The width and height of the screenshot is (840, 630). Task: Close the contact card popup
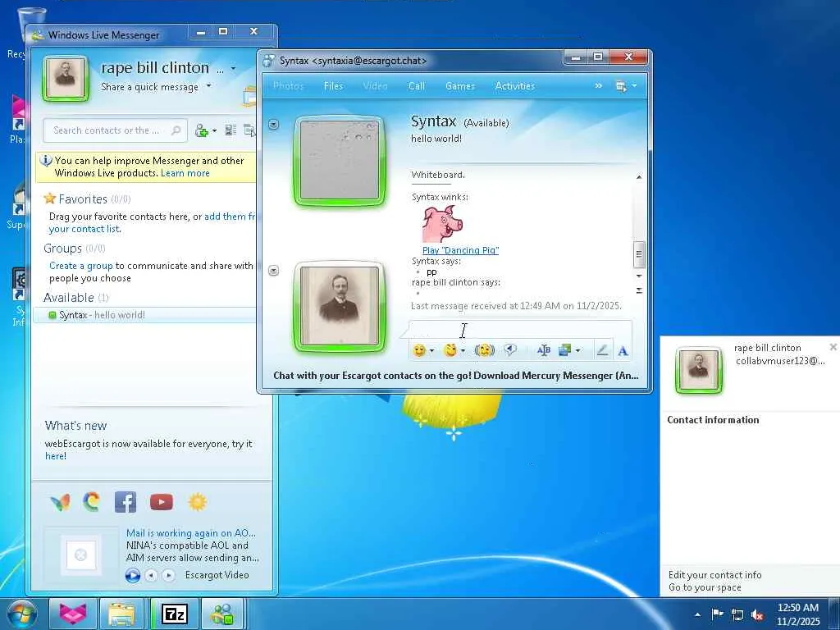833,347
